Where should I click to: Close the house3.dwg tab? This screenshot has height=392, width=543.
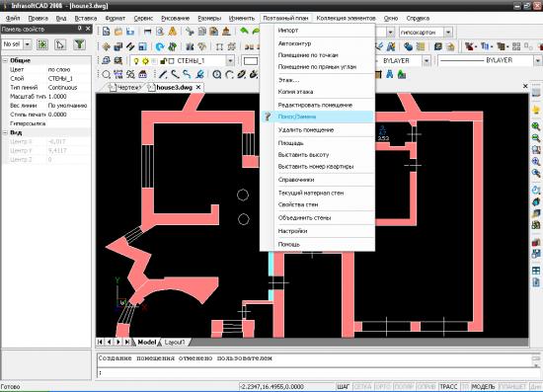198,87
